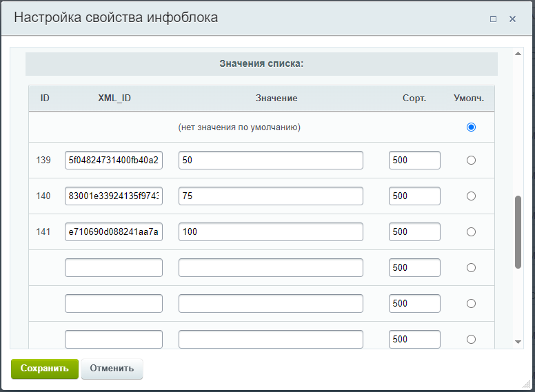Set value 50 as default
Viewport: 535px width, 392px height.
pos(471,161)
